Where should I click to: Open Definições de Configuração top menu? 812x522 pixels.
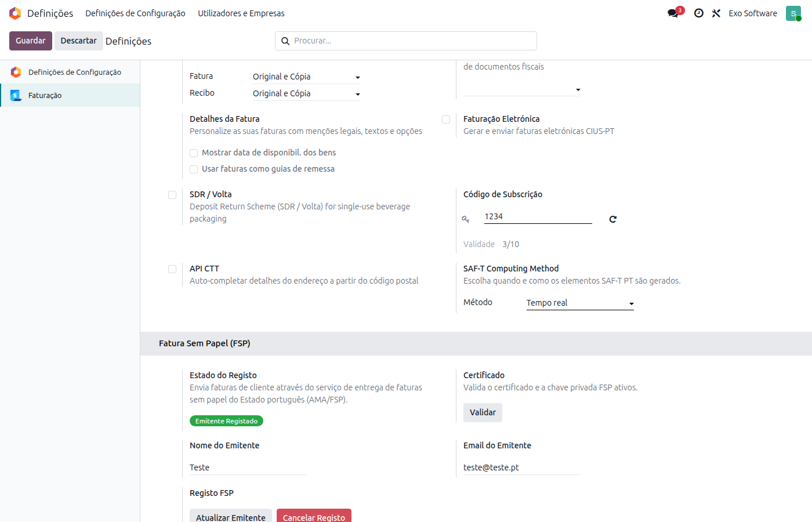pyautogui.click(x=135, y=13)
